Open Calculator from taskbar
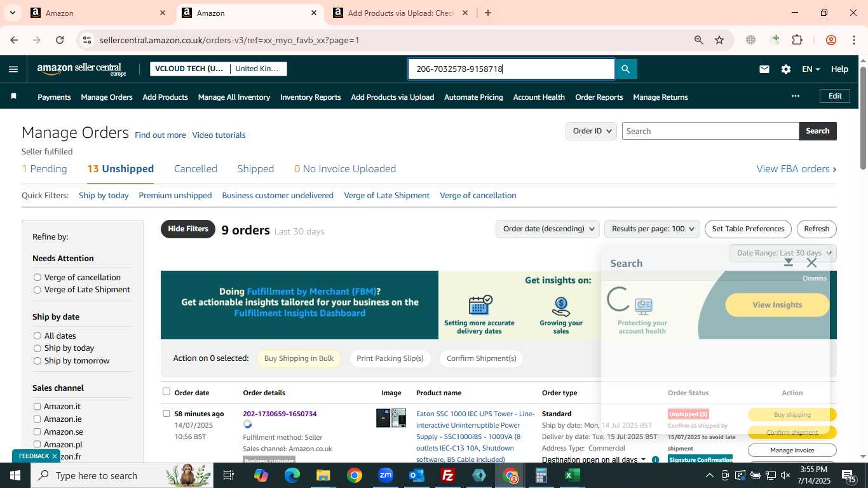 (541, 475)
